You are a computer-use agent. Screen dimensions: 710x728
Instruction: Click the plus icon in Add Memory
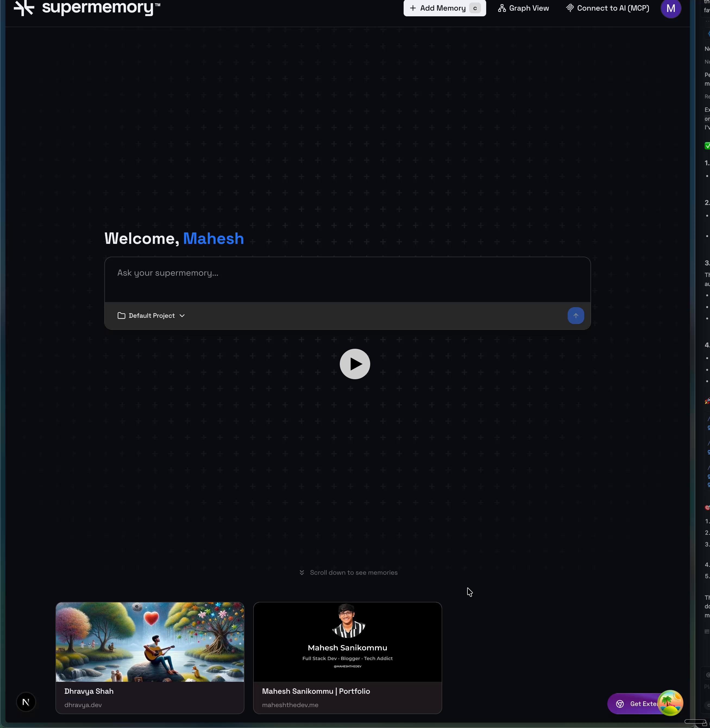[x=412, y=8]
